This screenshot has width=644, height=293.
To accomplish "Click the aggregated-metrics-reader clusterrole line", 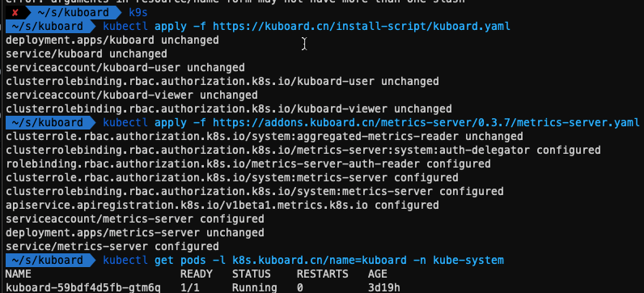I will (265, 137).
